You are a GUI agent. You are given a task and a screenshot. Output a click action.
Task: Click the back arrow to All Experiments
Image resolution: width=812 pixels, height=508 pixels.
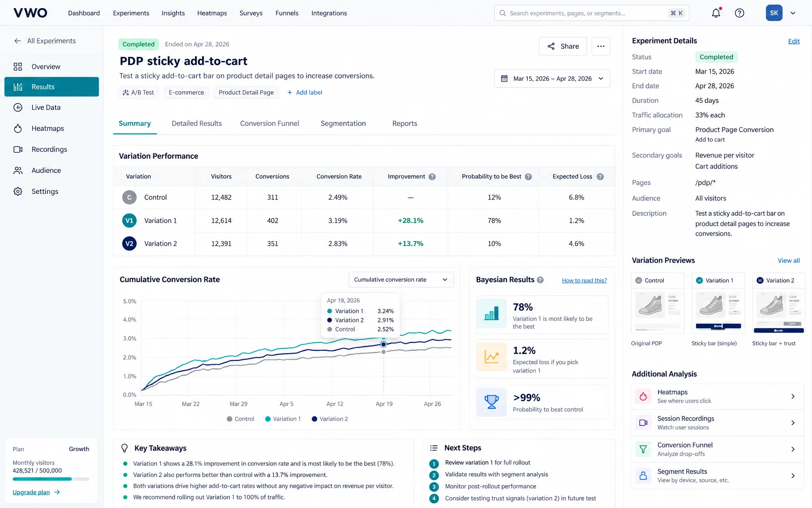click(x=18, y=41)
